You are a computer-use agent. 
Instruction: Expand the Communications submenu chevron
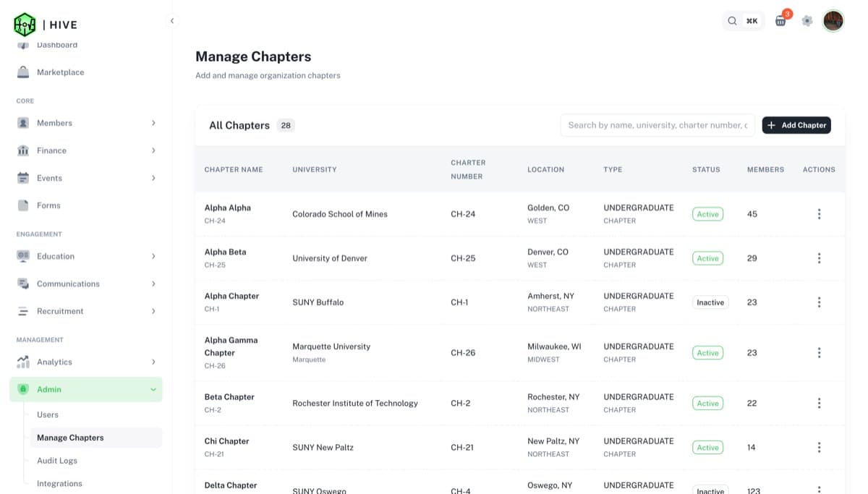(x=153, y=284)
